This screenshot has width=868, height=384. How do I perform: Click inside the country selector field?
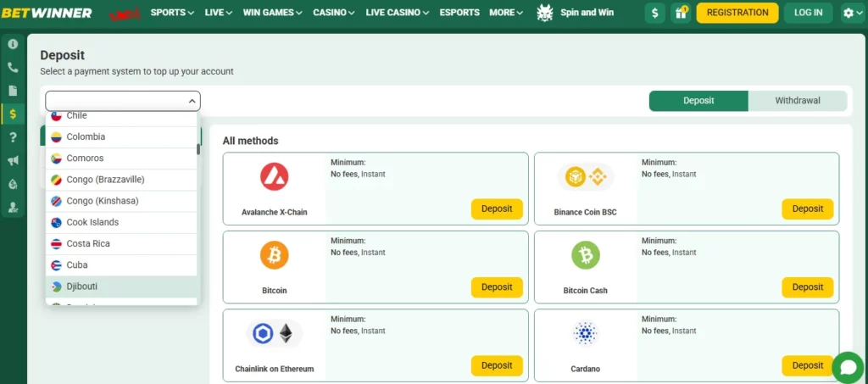[x=123, y=101]
